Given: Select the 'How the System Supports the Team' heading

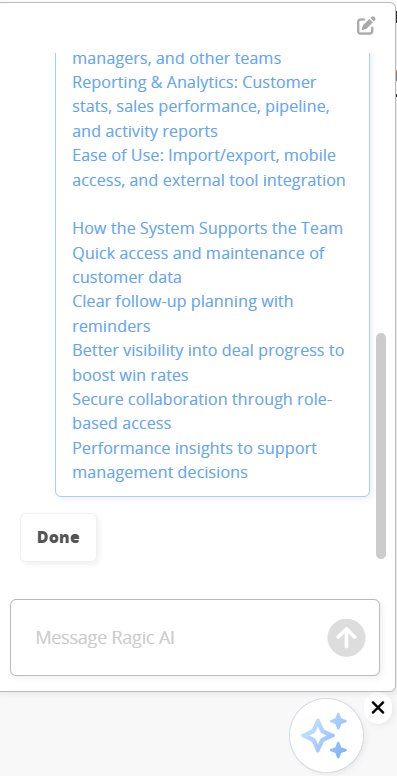Looking at the screenshot, I should (x=207, y=229).
